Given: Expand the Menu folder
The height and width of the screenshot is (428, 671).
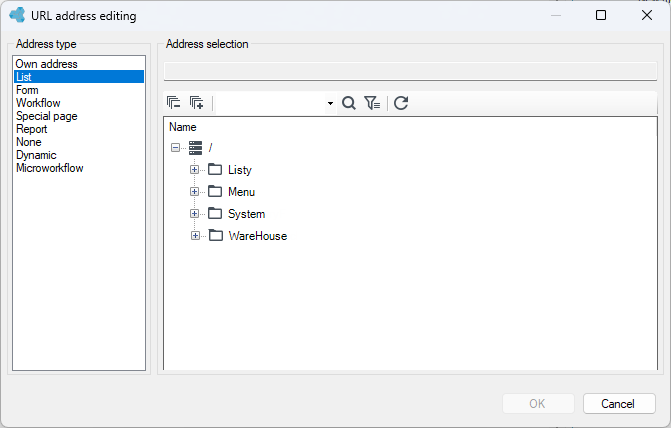Looking at the screenshot, I should click(x=194, y=191).
